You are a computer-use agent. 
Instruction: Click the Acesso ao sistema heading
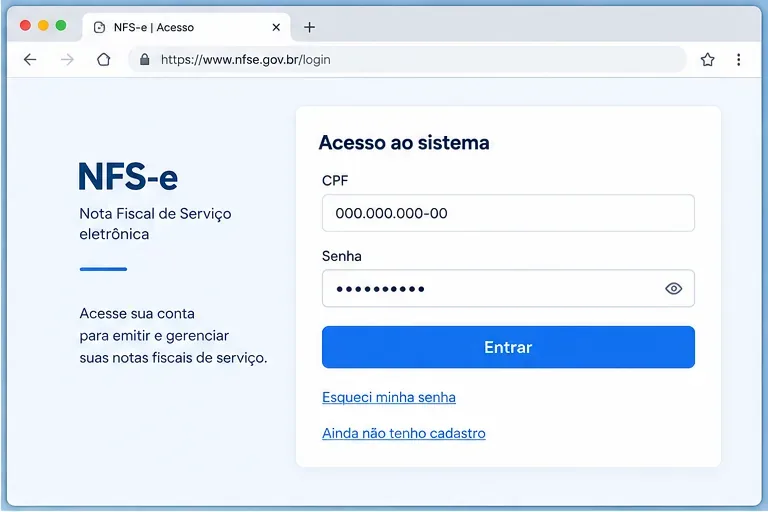pyautogui.click(x=404, y=143)
